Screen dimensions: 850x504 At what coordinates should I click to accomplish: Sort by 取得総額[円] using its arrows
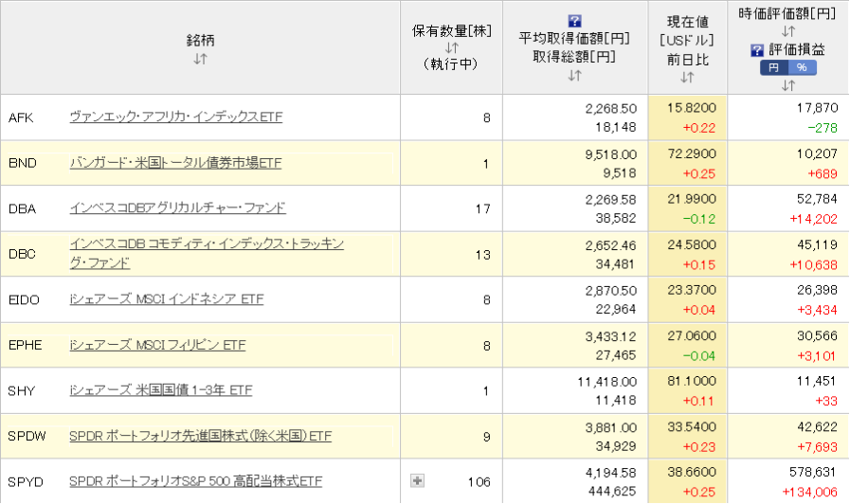[x=574, y=75]
